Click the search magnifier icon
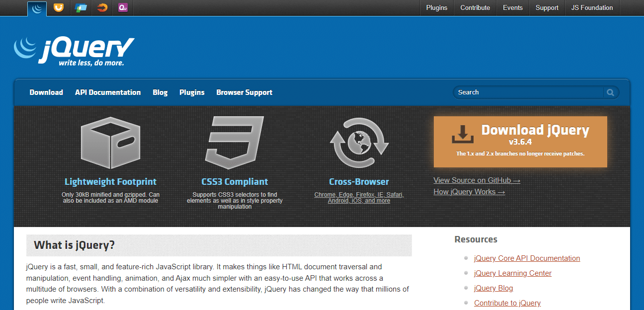The width and height of the screenshot is (644, 310). click(610, 92)
